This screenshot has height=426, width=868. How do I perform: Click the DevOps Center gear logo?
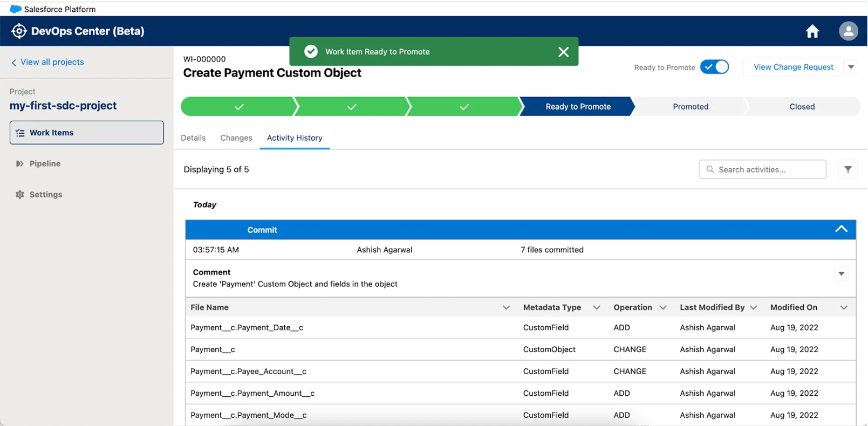19,31
